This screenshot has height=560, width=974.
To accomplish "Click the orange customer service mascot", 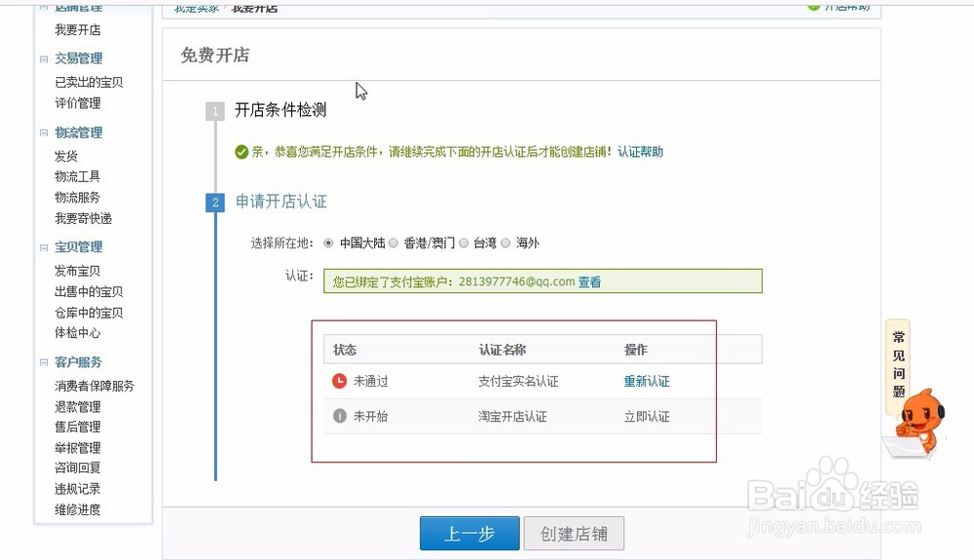I will coord(919,426).
